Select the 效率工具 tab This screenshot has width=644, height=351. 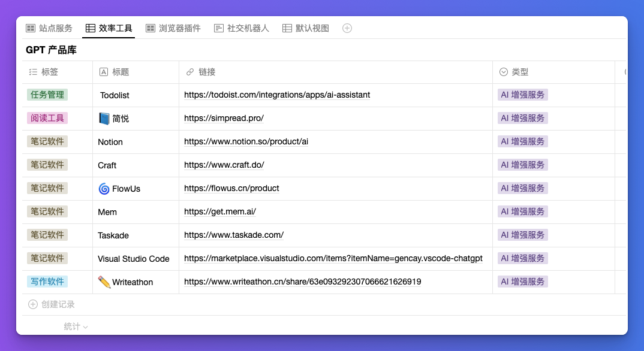(x=109, y=28)
